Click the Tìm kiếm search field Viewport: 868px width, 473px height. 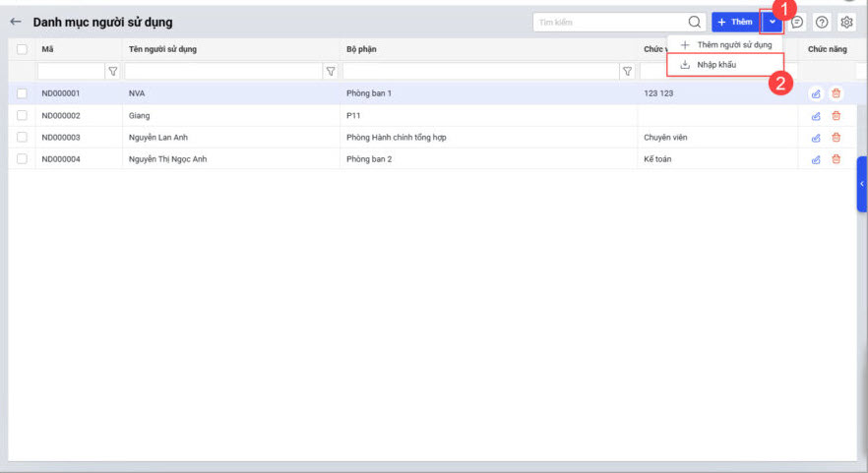tap(608, 22)
